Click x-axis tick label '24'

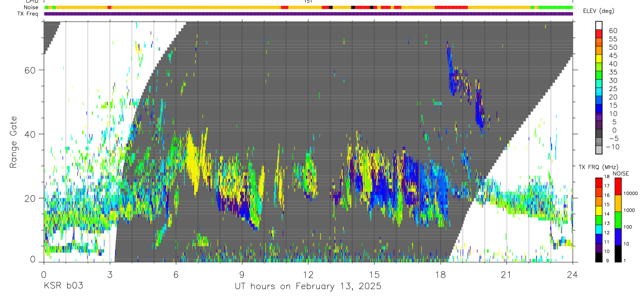tap(572, 274)
